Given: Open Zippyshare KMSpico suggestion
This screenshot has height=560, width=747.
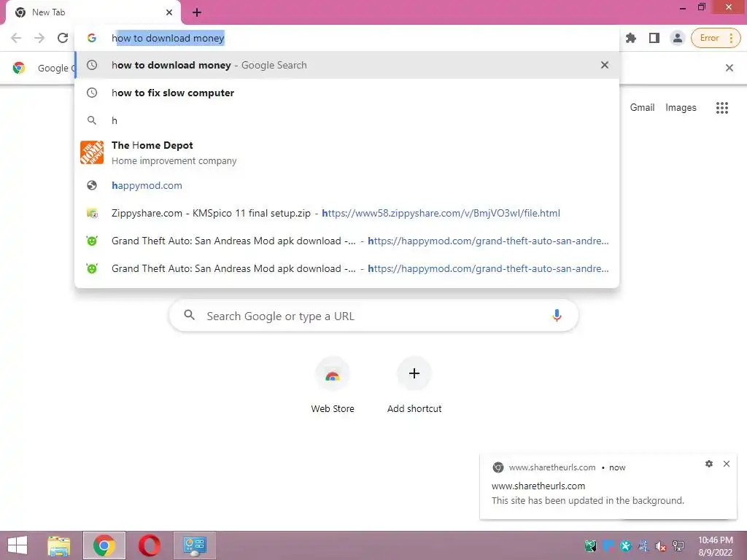Looking at the screenshot, I should pyautogui.click(x=347, y=213).
